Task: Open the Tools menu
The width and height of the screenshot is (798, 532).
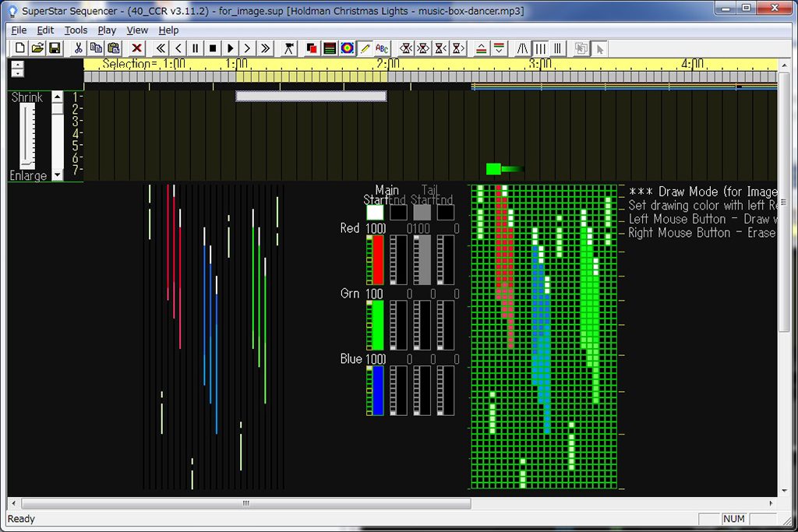Action: pos(76,30)
